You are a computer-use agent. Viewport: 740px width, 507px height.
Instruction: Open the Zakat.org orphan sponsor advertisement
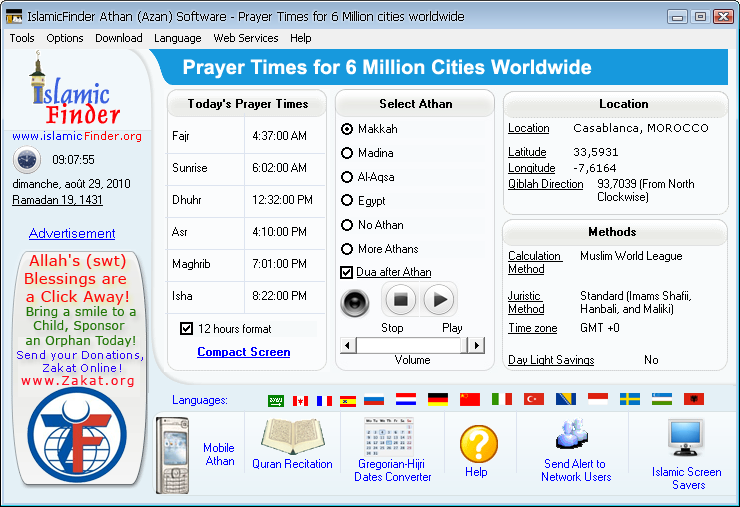pos(79,368)
